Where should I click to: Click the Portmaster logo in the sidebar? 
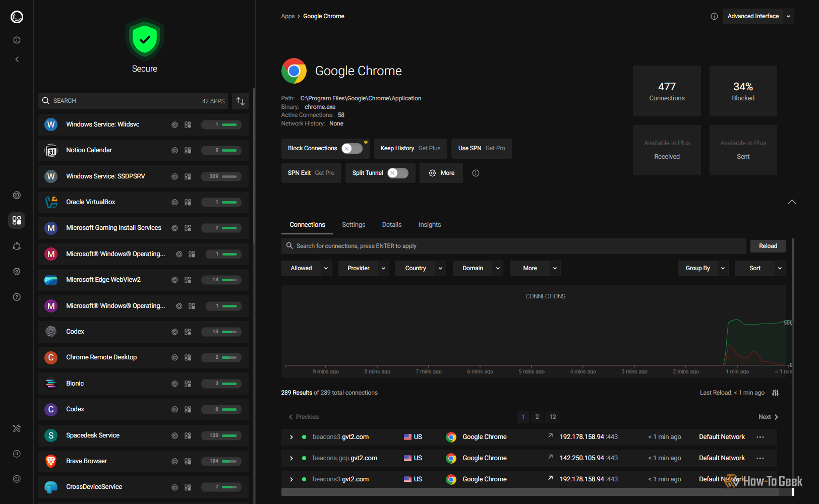(17, 17)
